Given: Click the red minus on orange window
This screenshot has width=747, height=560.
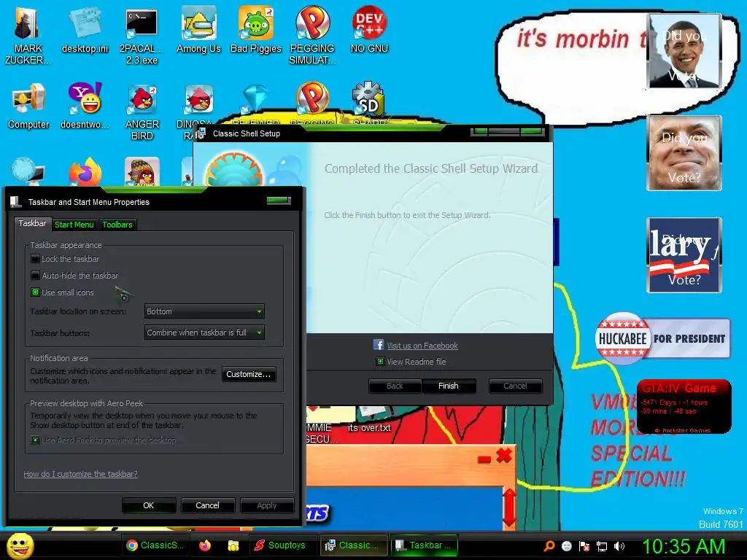Looking at the screenshot, I should coord(484,459).
